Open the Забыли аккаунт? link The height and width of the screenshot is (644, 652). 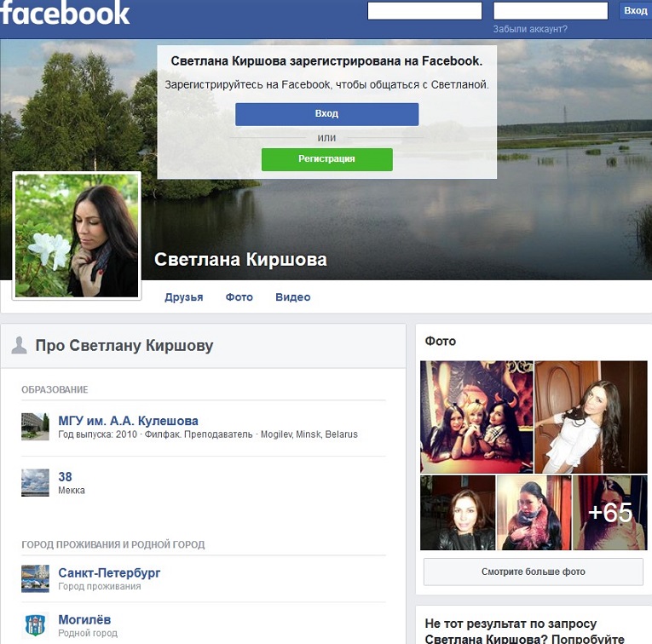click(530, 29)
